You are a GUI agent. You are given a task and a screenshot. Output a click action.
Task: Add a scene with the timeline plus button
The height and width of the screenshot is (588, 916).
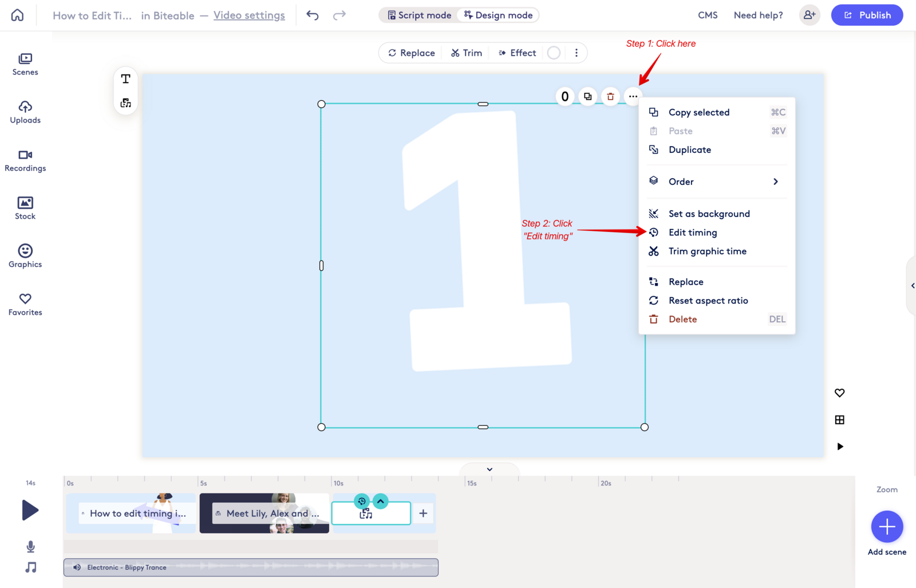pyautogui.click(x=423, y=514)
